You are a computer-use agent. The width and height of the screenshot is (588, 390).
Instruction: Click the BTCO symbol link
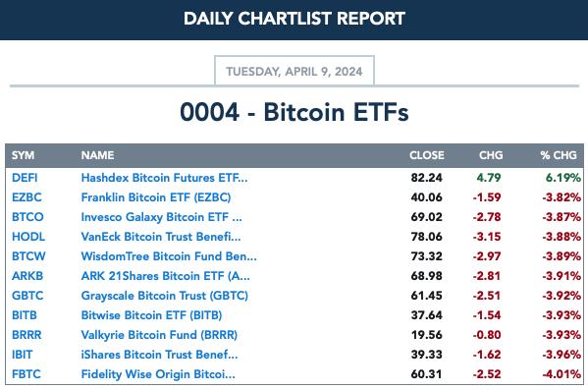[x=27, y=217]
